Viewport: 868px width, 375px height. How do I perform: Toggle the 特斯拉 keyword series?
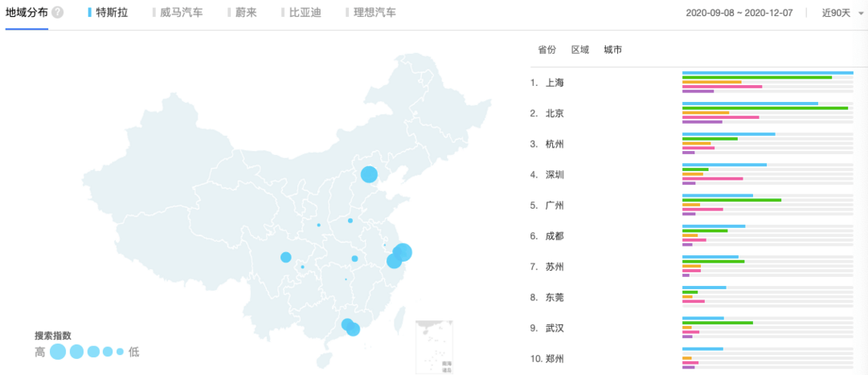pyautogui.click(x=108, y=12)
